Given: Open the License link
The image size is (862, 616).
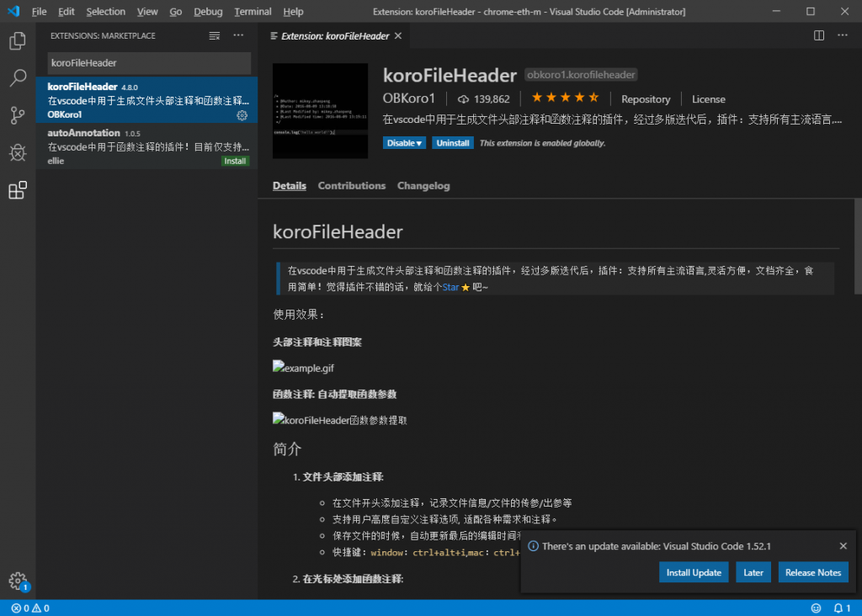Looking at the screenshot, I should coord(708,99).
